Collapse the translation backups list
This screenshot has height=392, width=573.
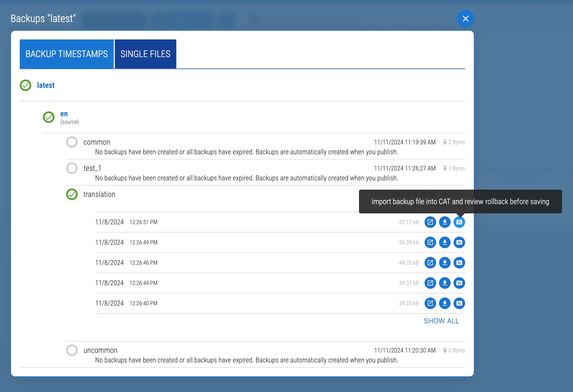(99, 194)
